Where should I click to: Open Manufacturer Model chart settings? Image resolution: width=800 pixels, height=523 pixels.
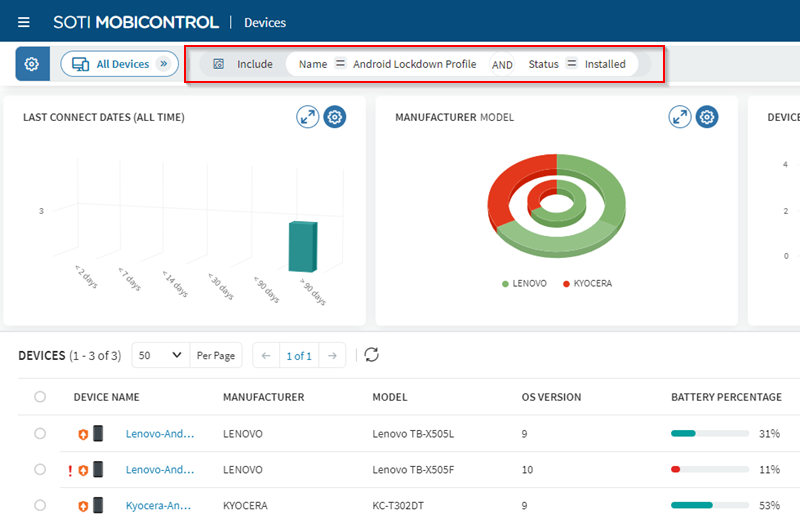tap(707, 117)
